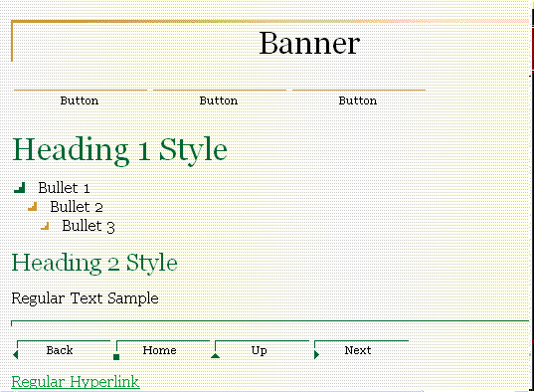The height and width of the screenshot is (392, 534).
Task: Open the Home navigation button
Action: pyautogui.click(x=161, y=350)
